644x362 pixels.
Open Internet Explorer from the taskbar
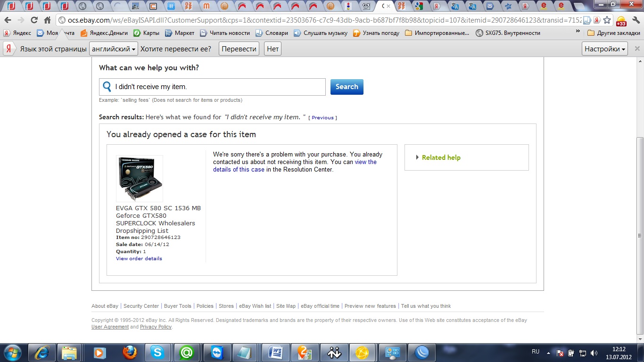tap(42, 353)
